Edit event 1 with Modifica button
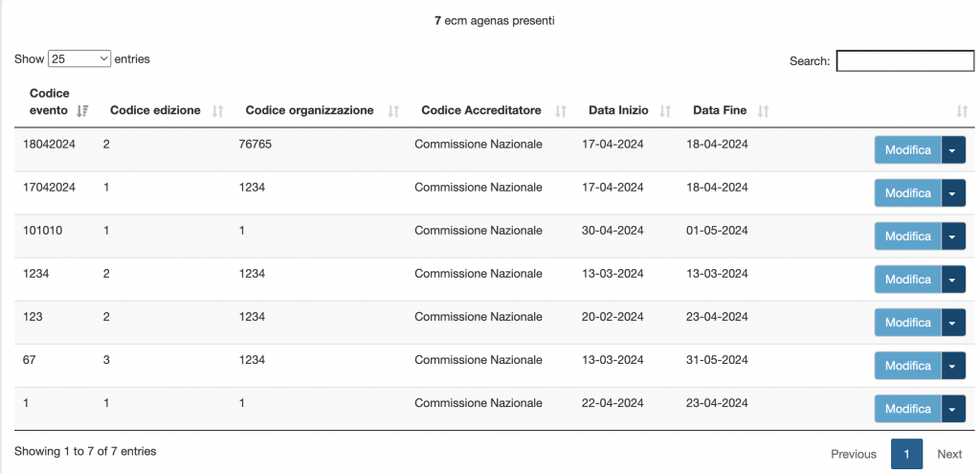Screen dimensions: 980x473 [x=907, y=409]
